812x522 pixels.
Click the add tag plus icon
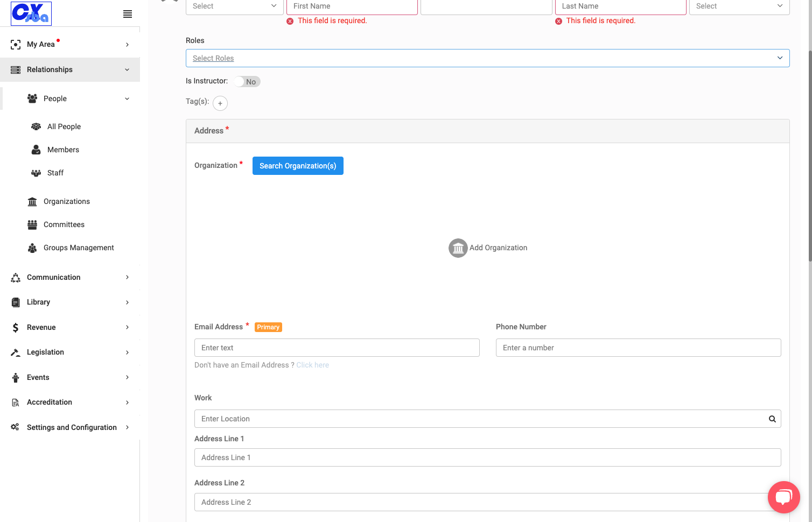tap(220, 103)
